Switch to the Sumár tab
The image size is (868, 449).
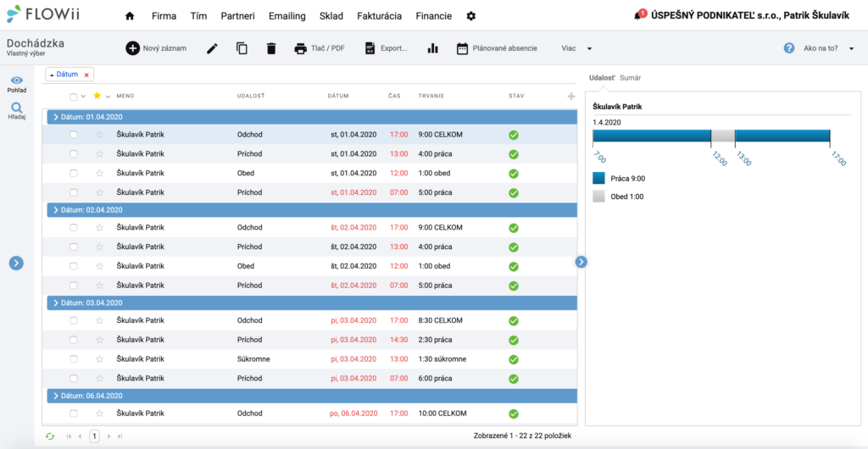(x=631, y=78)
